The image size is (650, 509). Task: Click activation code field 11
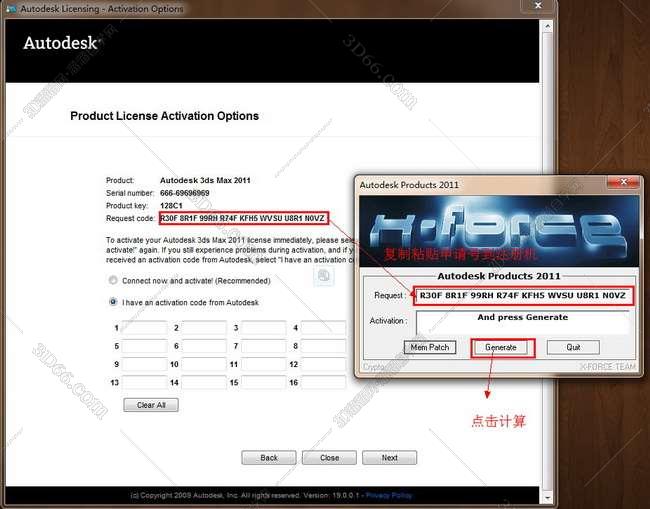[x=264, y=364]
